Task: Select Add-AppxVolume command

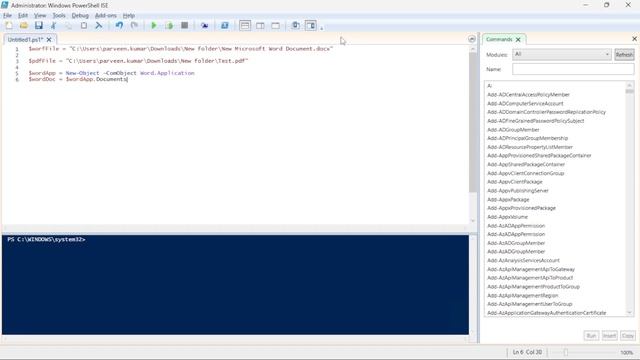Action: tap(507, 217)
